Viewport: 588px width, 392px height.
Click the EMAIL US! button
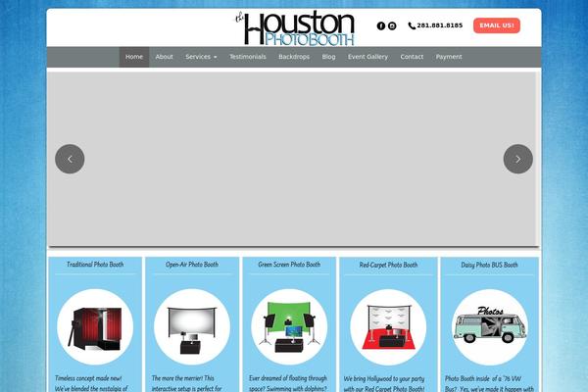(497, 25)
